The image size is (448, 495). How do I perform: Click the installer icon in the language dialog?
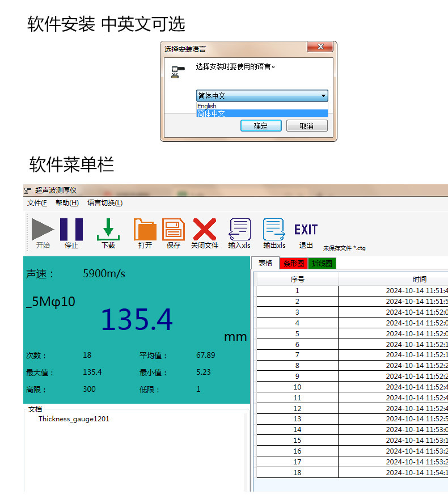point(177,72)
